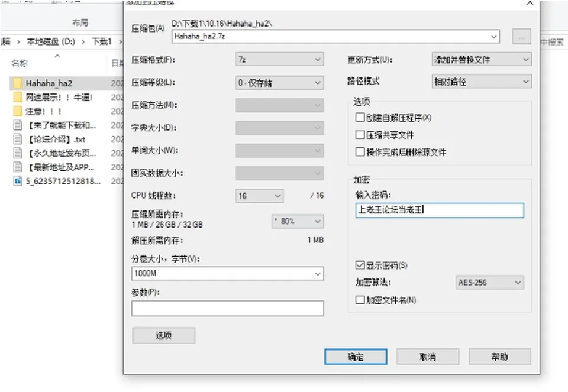The width and height of the screenshot is (568, 392).
Task: Open help with the 帮助 button
Action: pos(499,357)
